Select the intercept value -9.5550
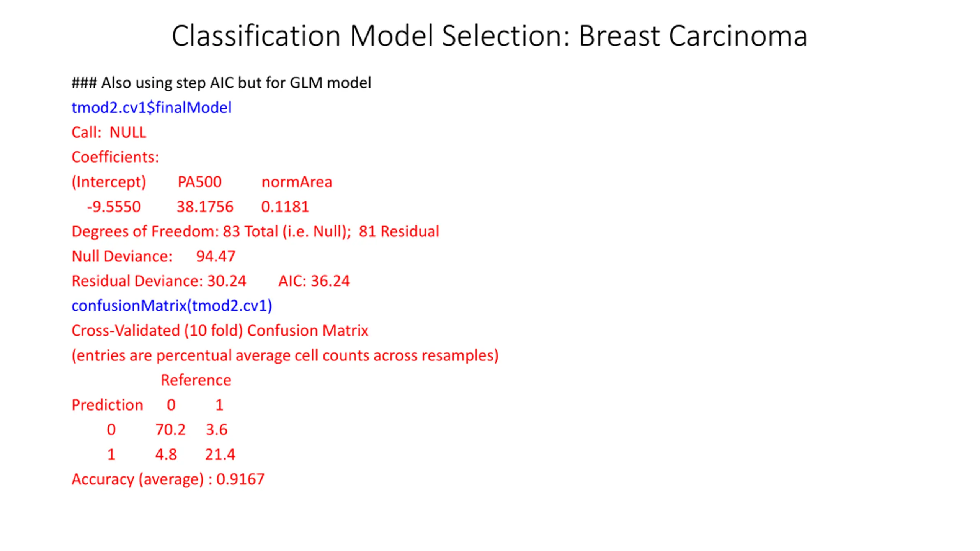This screenshot has height=551, width=980. tap(114, 207)
